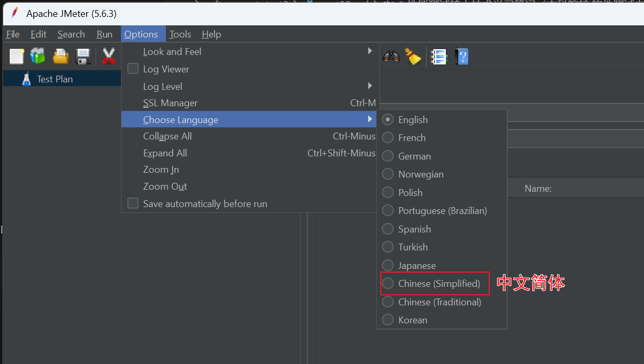Click the Reset Search broom icon
The width and height of the screenshot is (644, 364).
click(413, 56)
